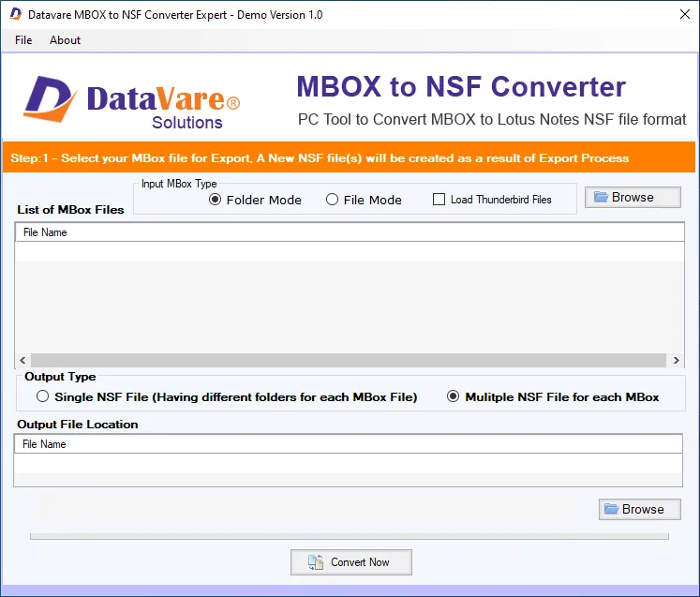This screenshot has height=597, width=700.
Task: Click the DataVare Solutions logo
Action: click(x=132, y=103)
